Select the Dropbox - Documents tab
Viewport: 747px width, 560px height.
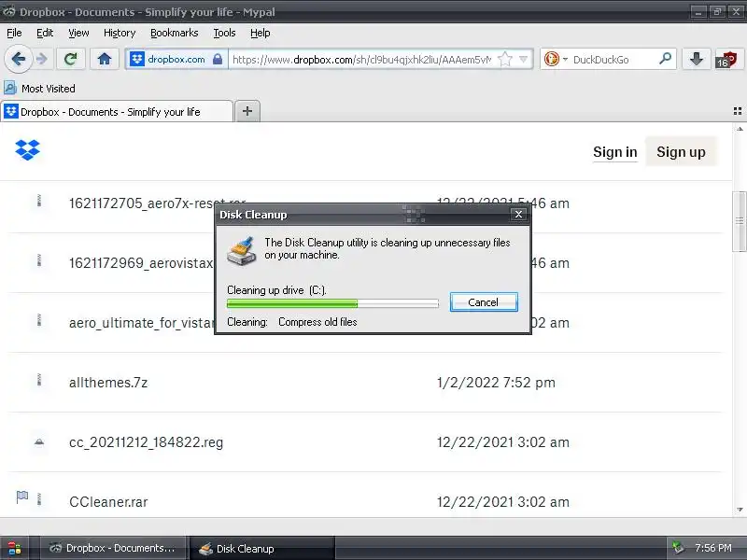tap(117, 112)
